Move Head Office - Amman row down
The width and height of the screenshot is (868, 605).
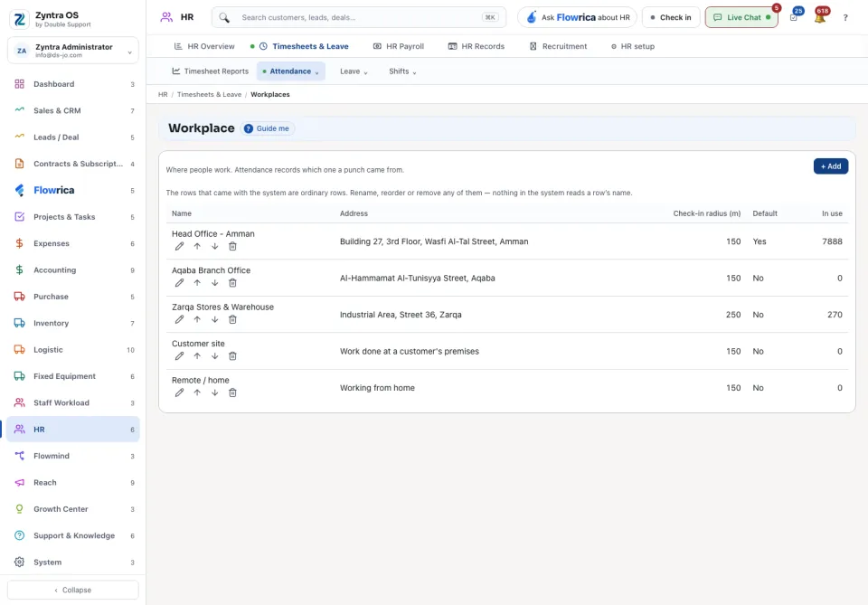tap(215, 246)
